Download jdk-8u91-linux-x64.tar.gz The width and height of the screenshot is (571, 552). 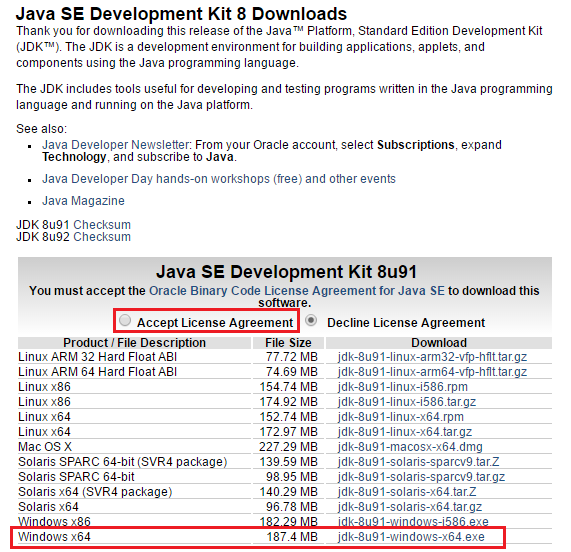tap(405, 432)
